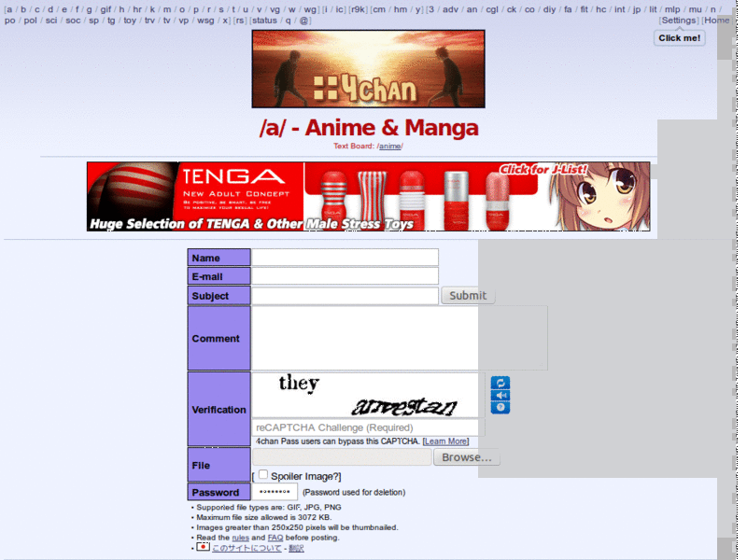The height and width of the screenshot is (560, 747).
Task: Open the sci board link
Action: (51, 21)
